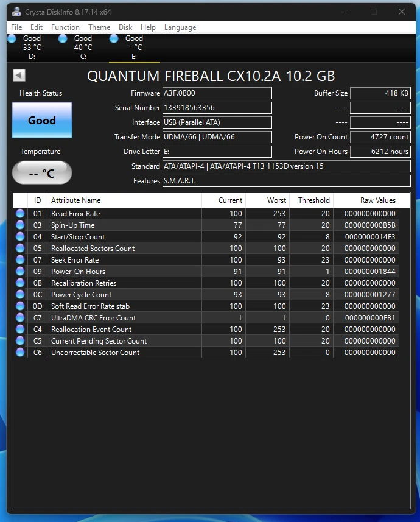Image resolution: width=420 pixels, height=522 pixels.
Task: Select the Start/Stop Count attribute text
Action: tap(78, 237)
